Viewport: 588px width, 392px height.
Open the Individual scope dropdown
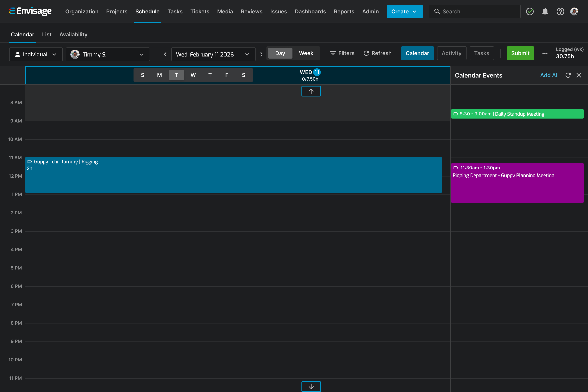click(36, 54)
